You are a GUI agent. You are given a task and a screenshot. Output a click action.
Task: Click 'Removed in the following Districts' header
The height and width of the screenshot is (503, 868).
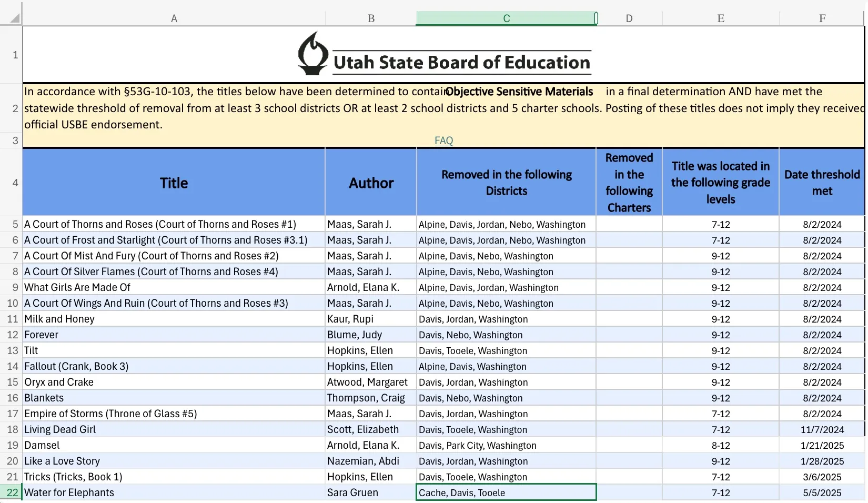pyautogui.click(x=506, y=183)
